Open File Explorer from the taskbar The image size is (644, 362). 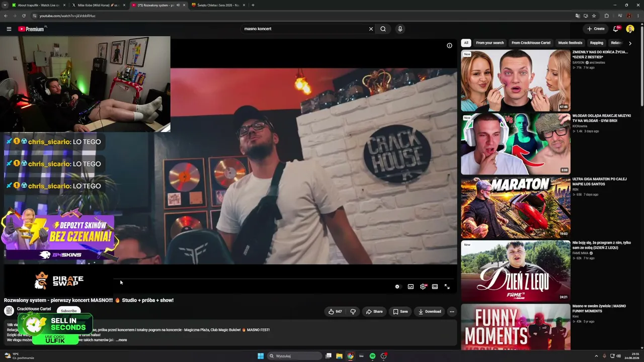pos(339,356)
